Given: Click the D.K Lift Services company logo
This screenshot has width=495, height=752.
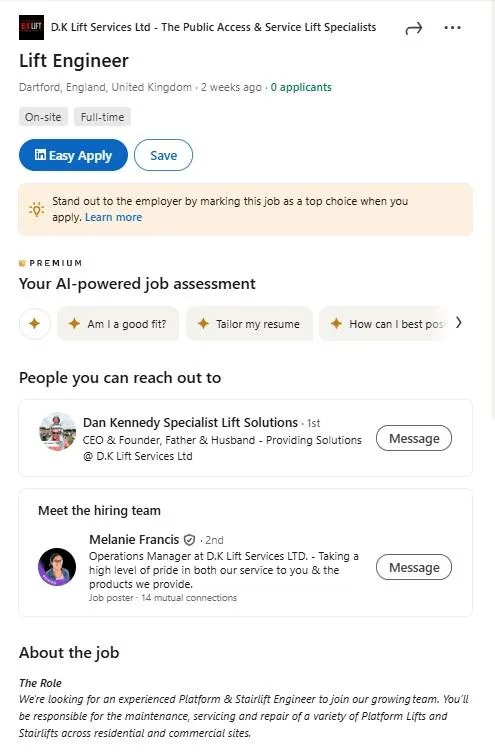Looking at the screenshot, I should point(31,27).
